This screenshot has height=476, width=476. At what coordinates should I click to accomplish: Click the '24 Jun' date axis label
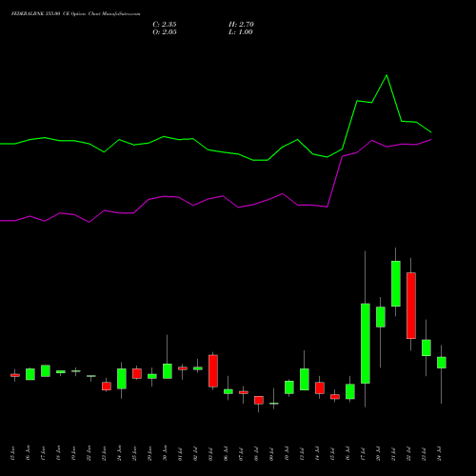click(119, 453)
